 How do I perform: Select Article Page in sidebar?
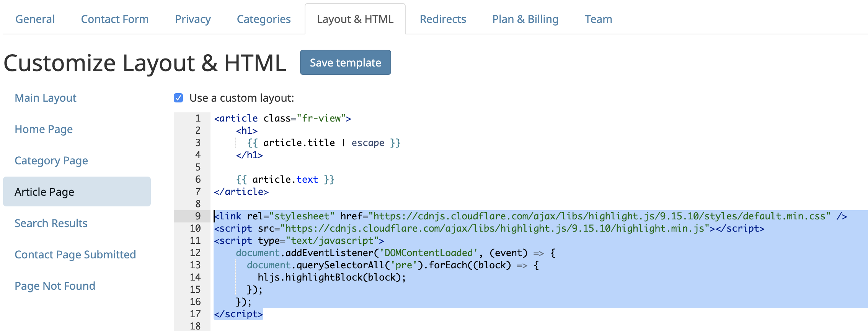pos(77,191)
